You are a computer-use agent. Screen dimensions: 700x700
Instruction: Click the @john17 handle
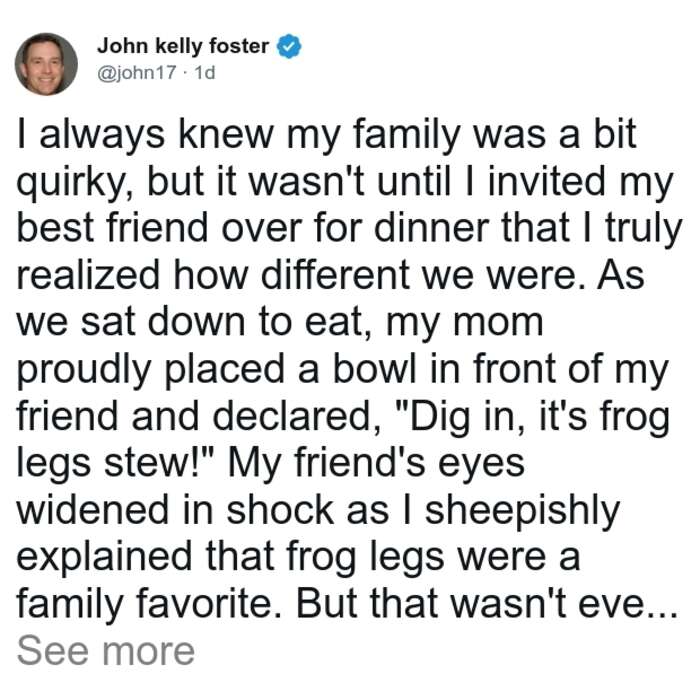coord(137,73)
